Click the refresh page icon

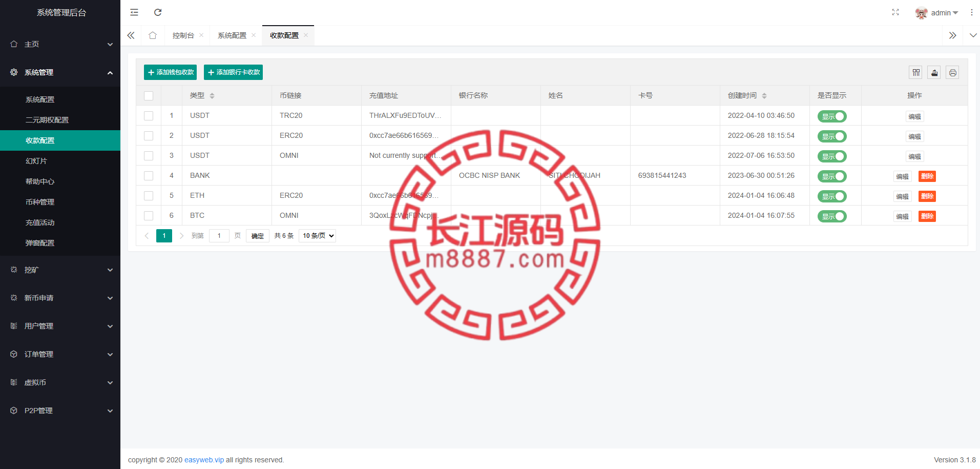click(158, 12)
